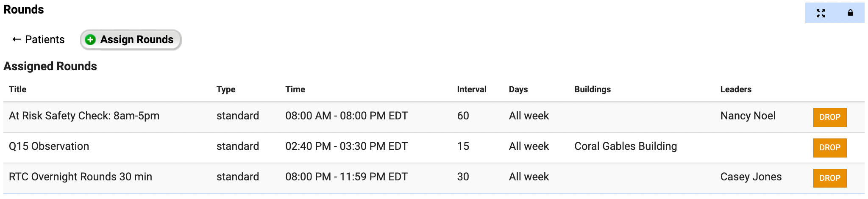Click leader name Nancy Noel
868x199 pixels.
click(748, 116)
